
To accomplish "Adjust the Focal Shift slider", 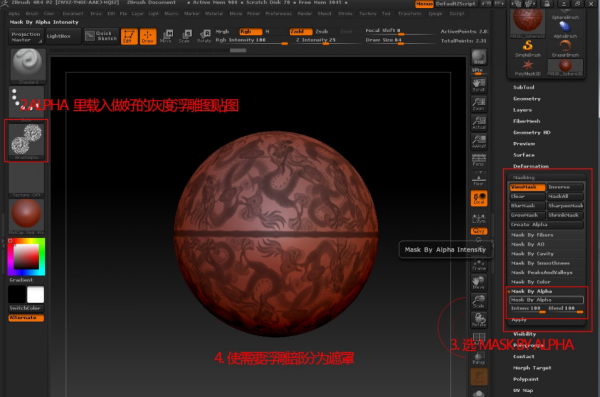I will (400, 31).
